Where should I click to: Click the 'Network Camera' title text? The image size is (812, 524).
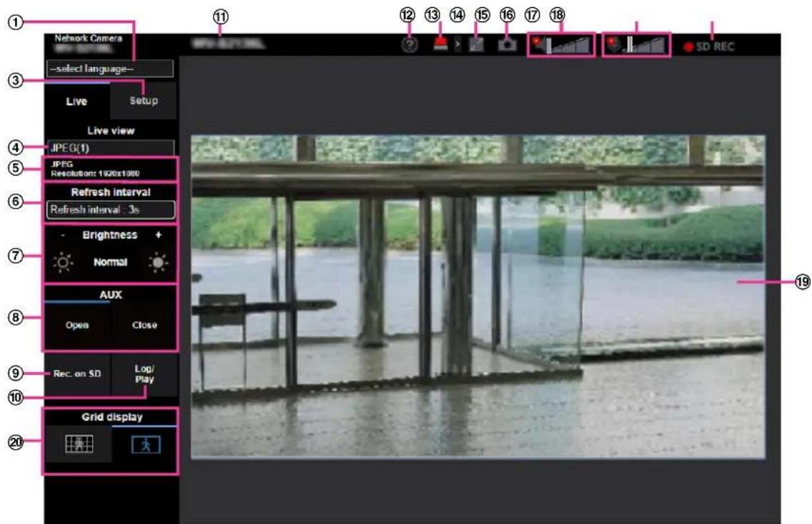point(89,39)
